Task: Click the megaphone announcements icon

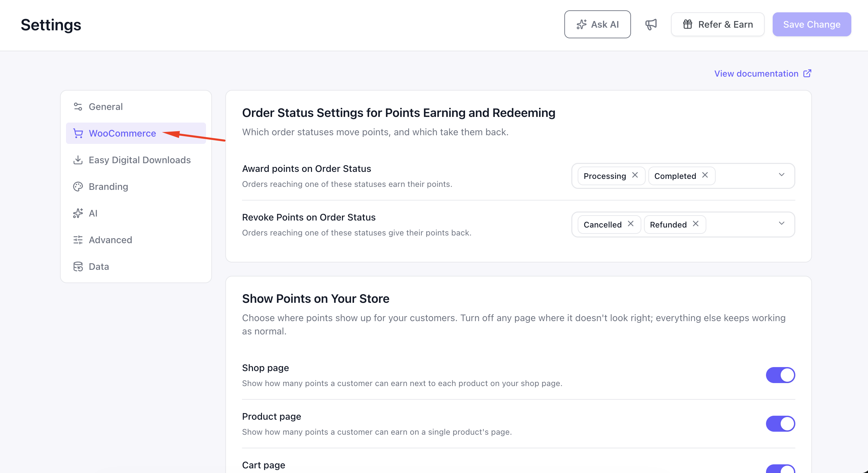Action: click(x=651, y=24)
